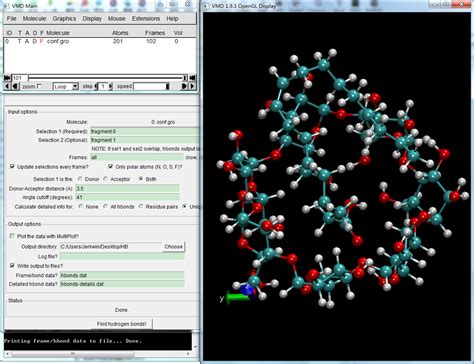This screenshot has height=364, width=474.
Task: Open the File menu
Action: click(12, 19)
